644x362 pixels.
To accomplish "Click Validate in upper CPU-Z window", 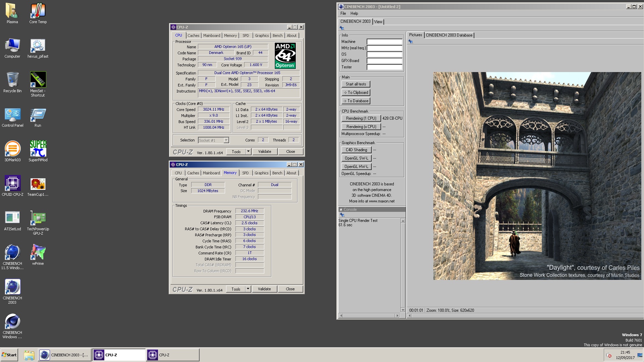I will click(265, 152).
